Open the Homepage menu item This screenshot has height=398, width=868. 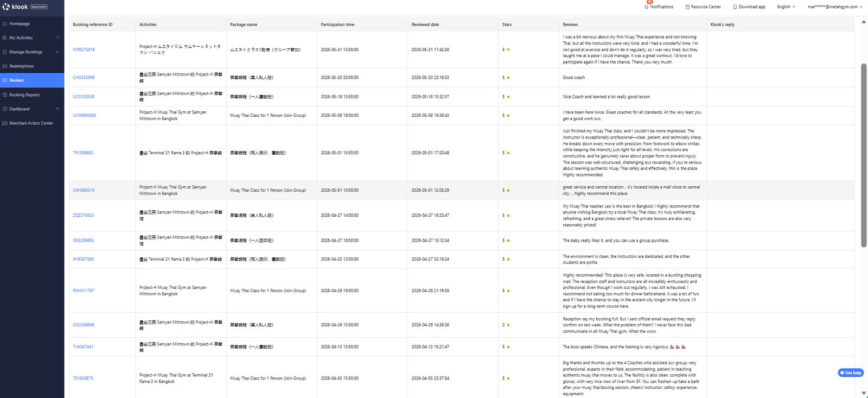click(x=32, y=24)
